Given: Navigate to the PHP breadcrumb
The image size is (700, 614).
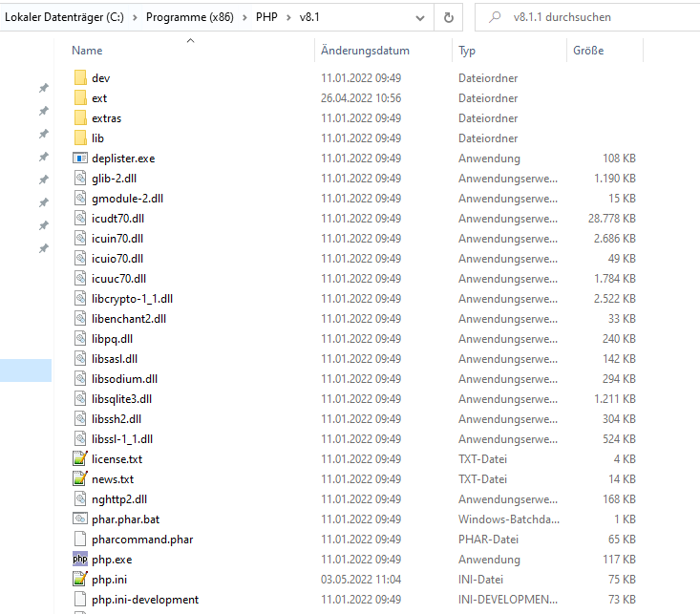Looking at the screenshot, I should click(266, 17).
